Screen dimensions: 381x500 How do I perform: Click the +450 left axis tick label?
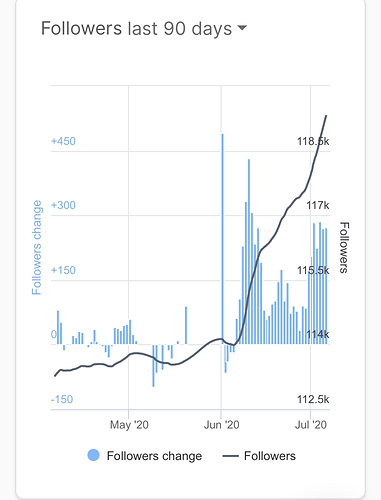[x=63, y=141]
